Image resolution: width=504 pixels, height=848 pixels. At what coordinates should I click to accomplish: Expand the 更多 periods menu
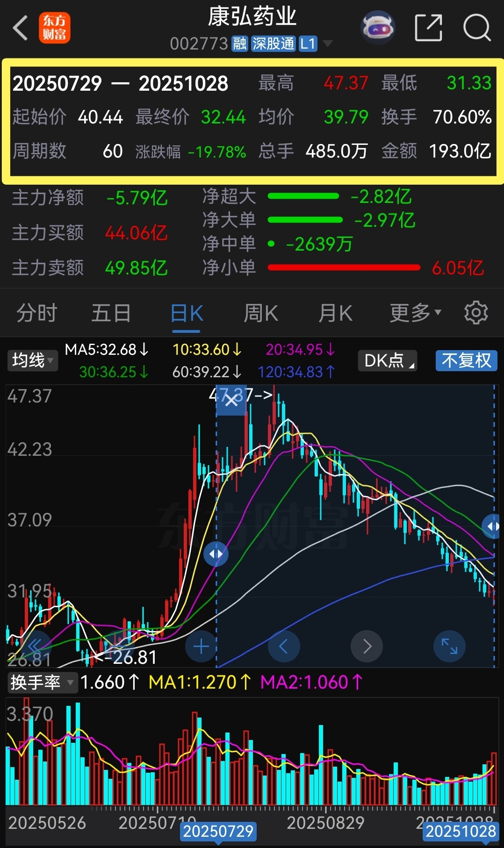point(416,313)
